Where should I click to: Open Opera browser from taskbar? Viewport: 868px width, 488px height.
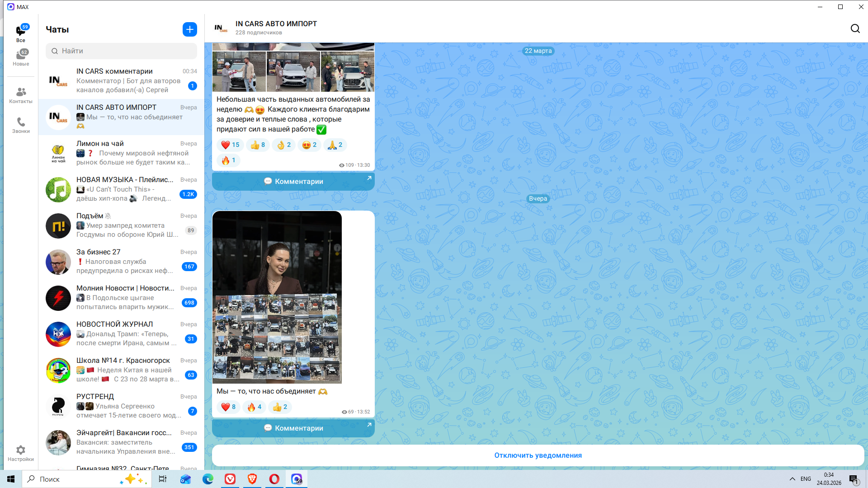click(x=274, y=479)
